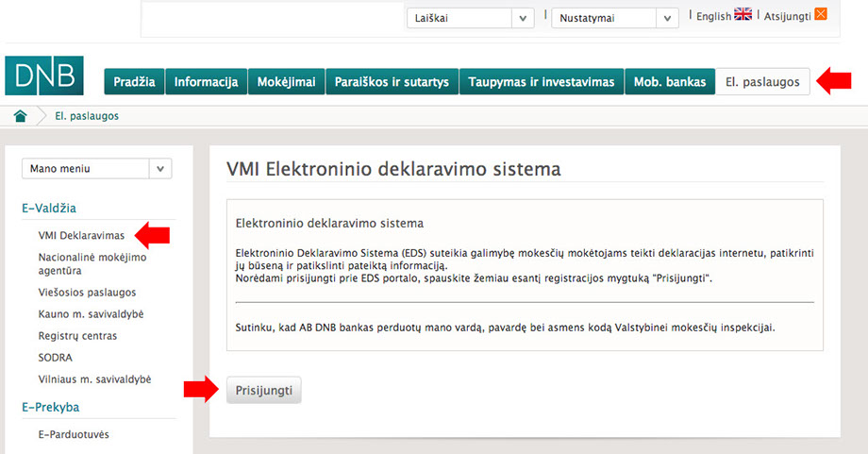Image resolution: width=868 pixels, height=454 pixels.
Task: Click the Prisijungti button
Action: [x=264, y=391]
